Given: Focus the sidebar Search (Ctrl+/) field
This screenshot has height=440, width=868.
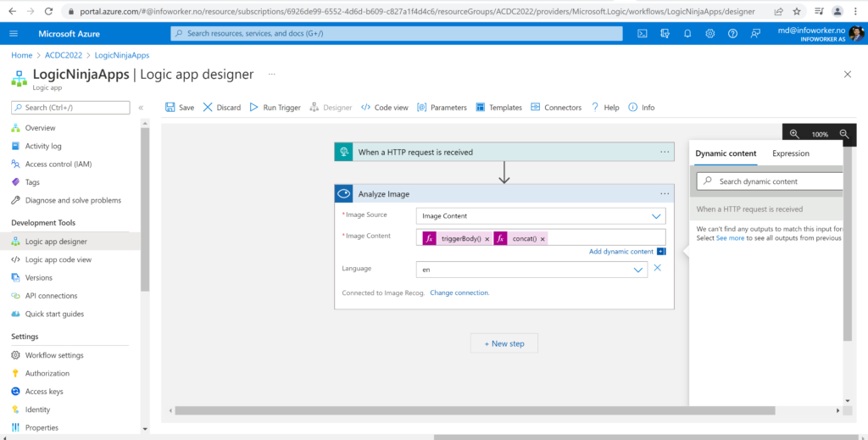Looking at the screenshot, I should 70,108.
